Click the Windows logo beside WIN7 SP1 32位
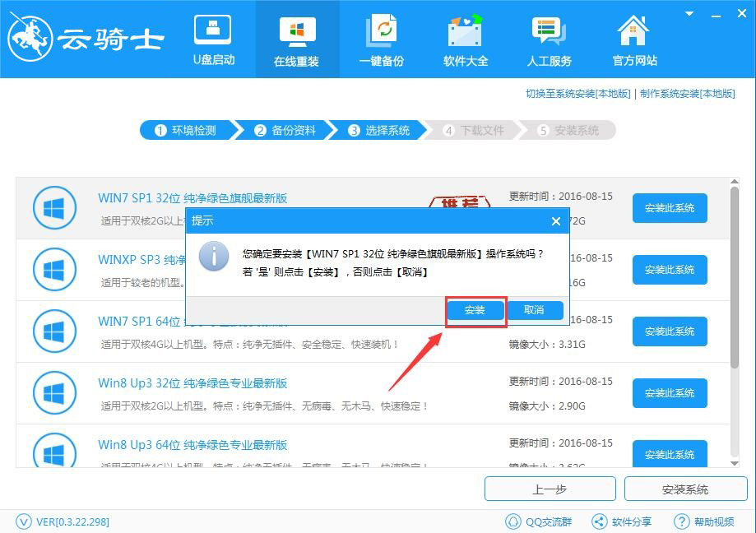The height and width of the screenshot is (533, 756). [54, 207]
